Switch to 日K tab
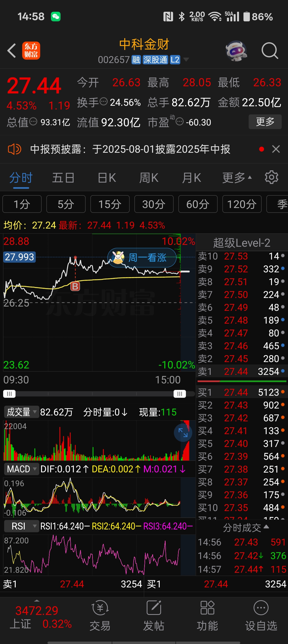 107,178
